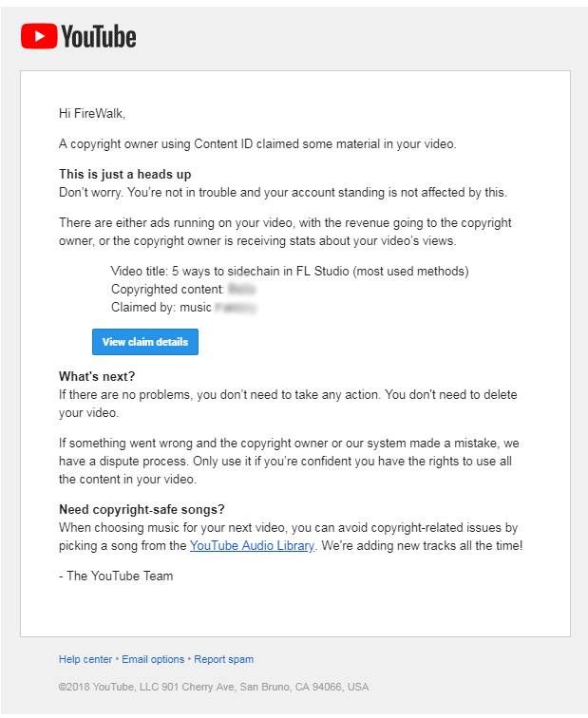The width and height of the screenshot is (588, 718).
Task: Click the red YouTube play icon
Action: (39, 36)
